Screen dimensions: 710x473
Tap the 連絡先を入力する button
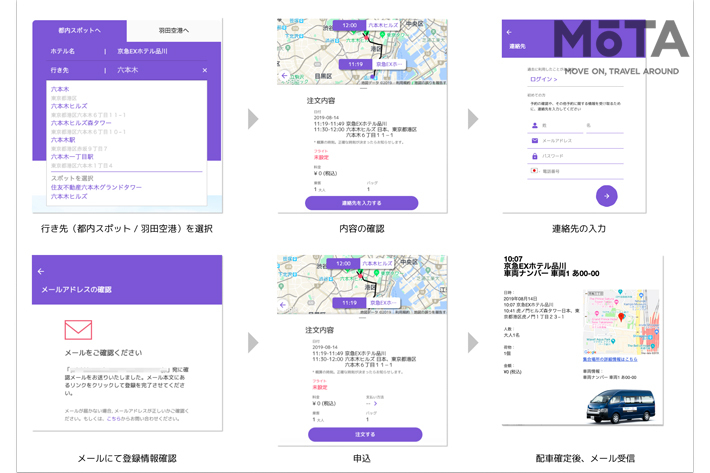click(361, 203)
